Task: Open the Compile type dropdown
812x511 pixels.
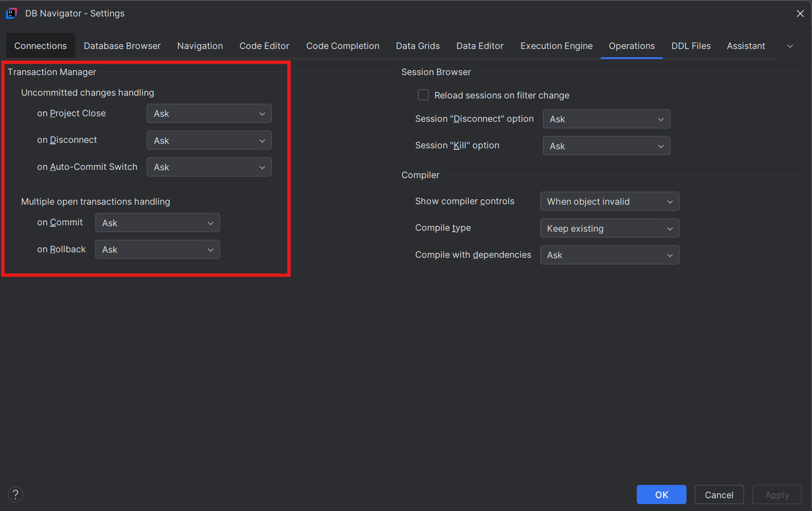Action: coord(609,228)
